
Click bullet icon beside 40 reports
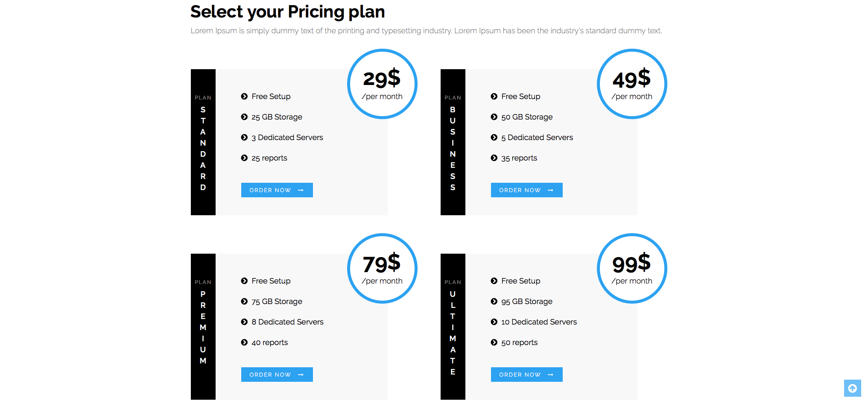click(x=244, y=342)
